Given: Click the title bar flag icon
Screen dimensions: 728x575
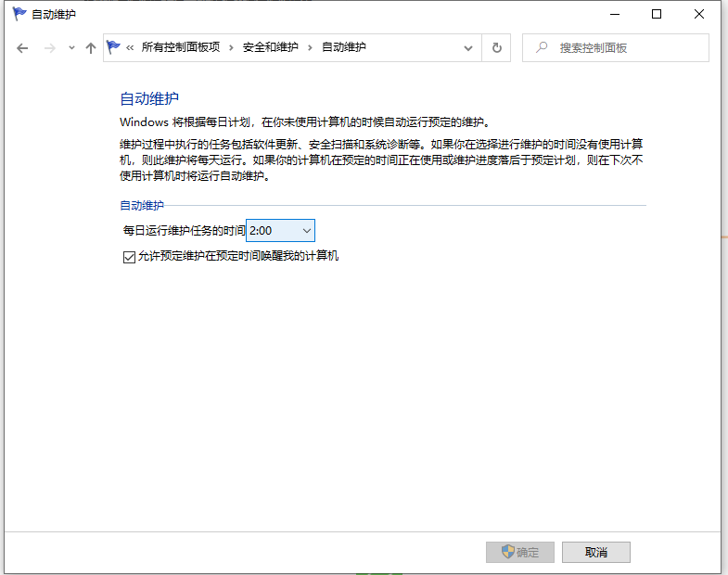Looking at the screenshot, I should [x=19, y=14].
